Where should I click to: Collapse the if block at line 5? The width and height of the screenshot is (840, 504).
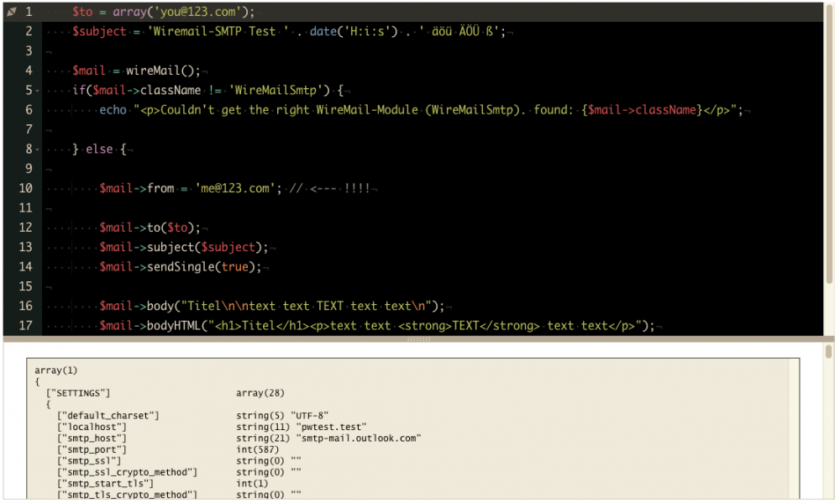[x=37, y=90]
